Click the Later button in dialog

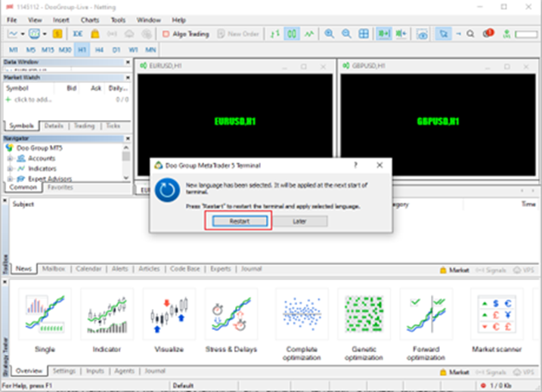coord(300,221)
